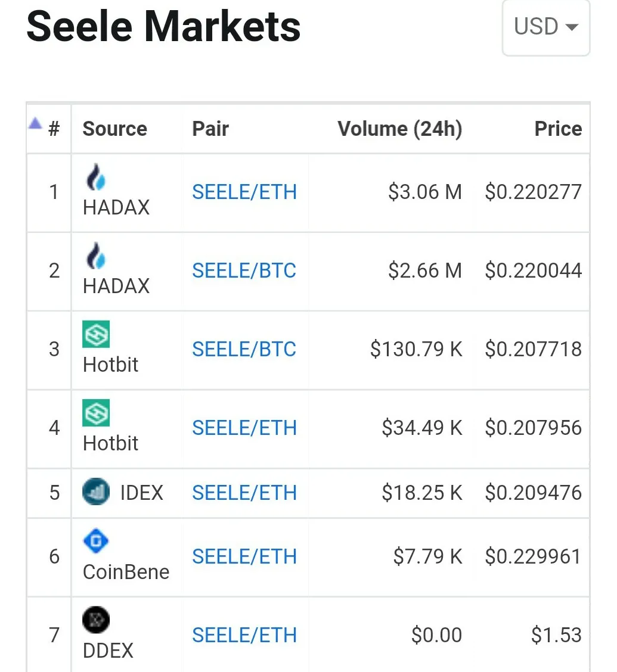Click the green Hotbit logo in row 3
This screenshot has width=617, height=672.
point(96,334)
